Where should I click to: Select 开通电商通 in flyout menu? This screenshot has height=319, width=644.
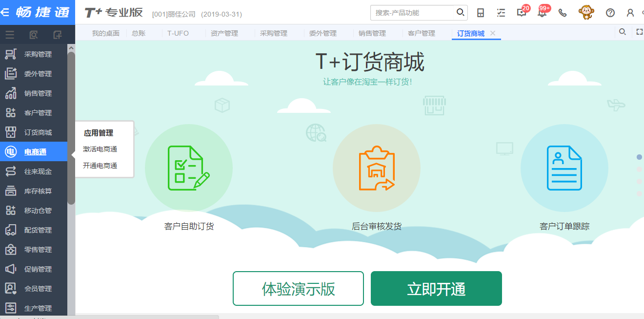pos(100,166)
